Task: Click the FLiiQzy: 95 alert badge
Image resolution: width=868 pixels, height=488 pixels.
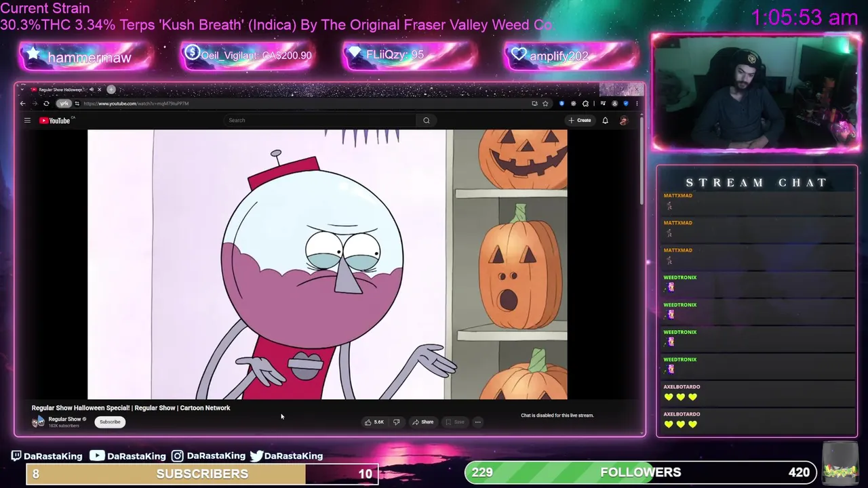Action: click(x=410, y=56)
